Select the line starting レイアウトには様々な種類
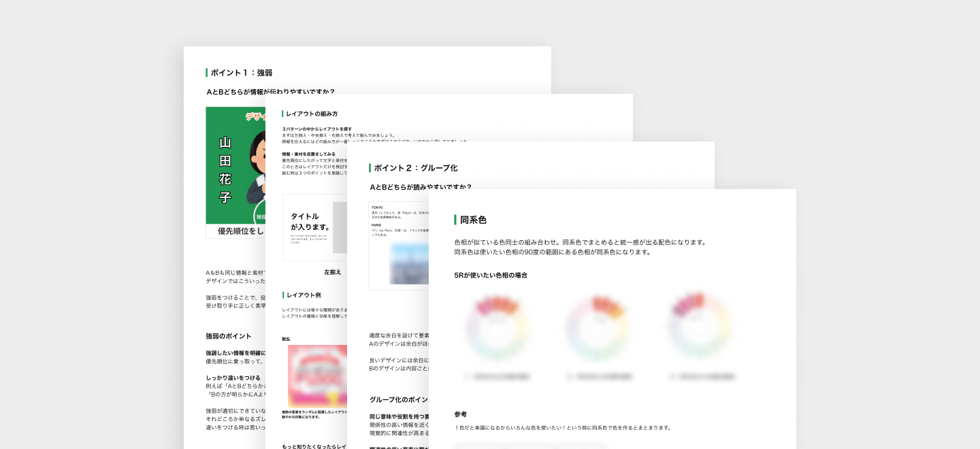The image size is (980, 449). click(314, 310)
